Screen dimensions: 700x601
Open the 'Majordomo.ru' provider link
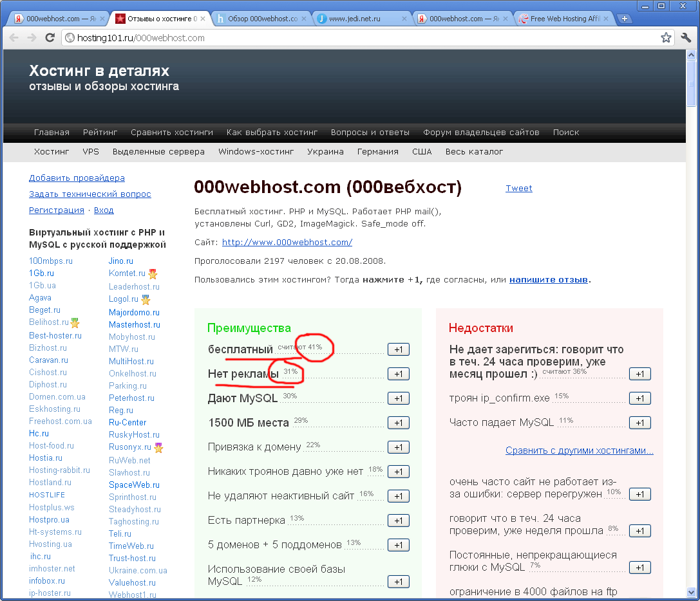coord(135,312)
